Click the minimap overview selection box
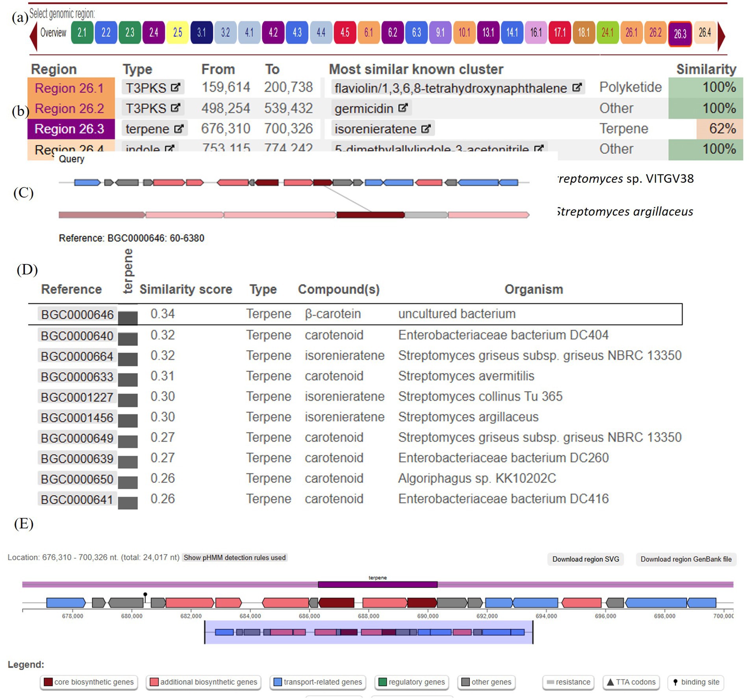749x700 pixels. coord(369,632)
